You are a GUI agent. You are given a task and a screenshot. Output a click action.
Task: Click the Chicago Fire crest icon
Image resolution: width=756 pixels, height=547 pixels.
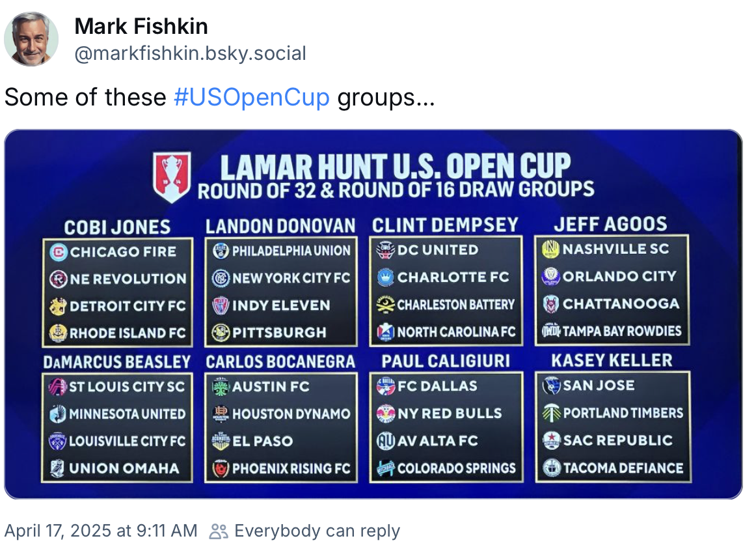click(59, 252)
